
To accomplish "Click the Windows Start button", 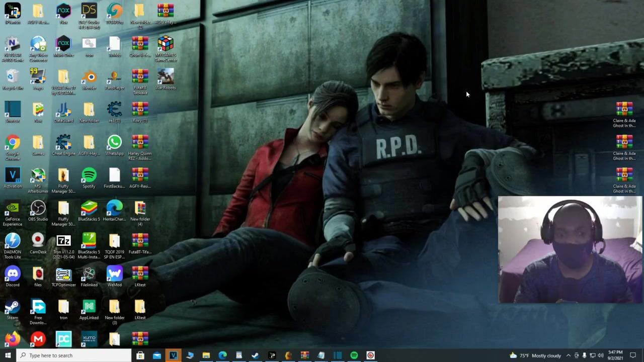I will 8,355.
